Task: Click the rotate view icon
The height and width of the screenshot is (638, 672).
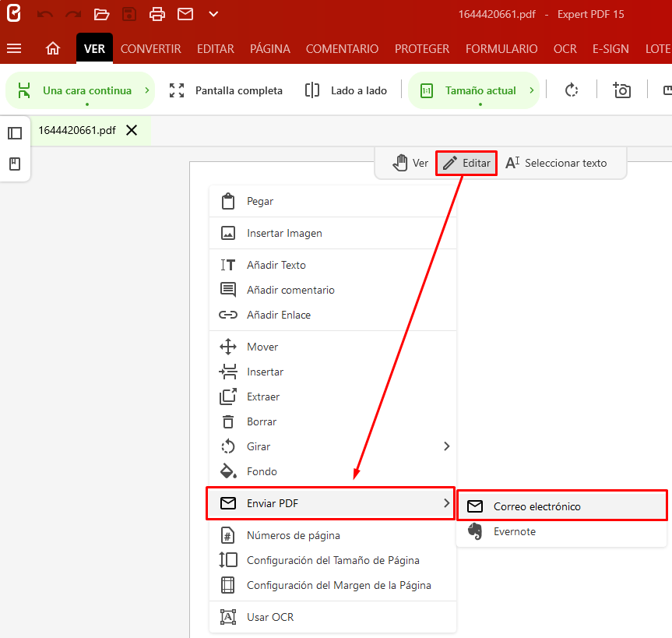Action: pos(571,90)
